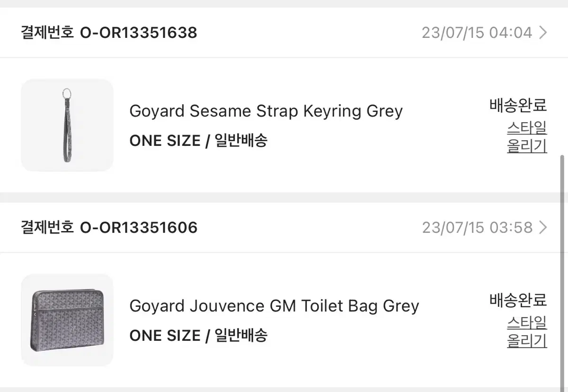Select order number O-OR13351606
Viewport: 568px width, 392px height.
pyautogui.click(x=139, y=227)
